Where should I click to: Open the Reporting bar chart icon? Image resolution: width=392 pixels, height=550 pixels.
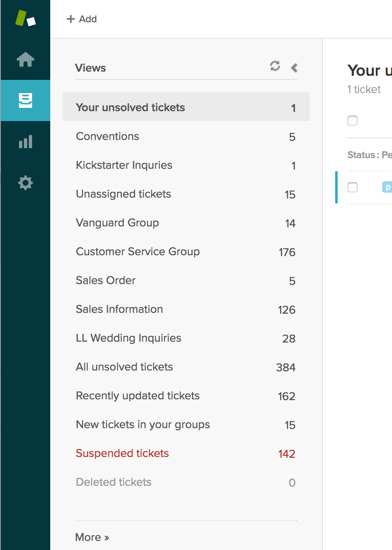pyautogui.click(x=26, y=142)
